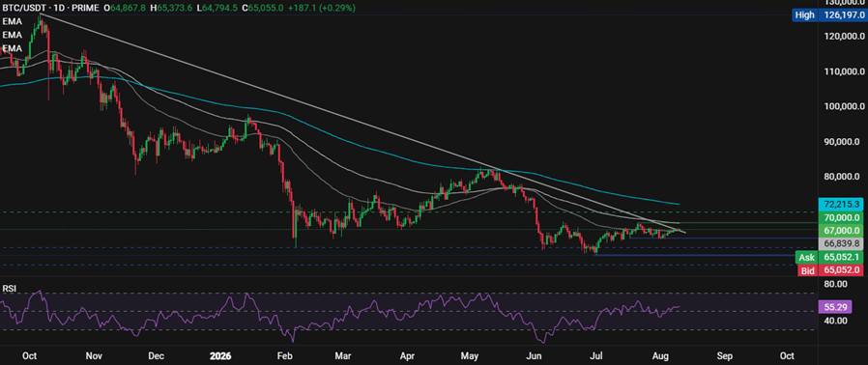Click the RSI 40.00 scale label
868x365 pixels.
(835, 321)
